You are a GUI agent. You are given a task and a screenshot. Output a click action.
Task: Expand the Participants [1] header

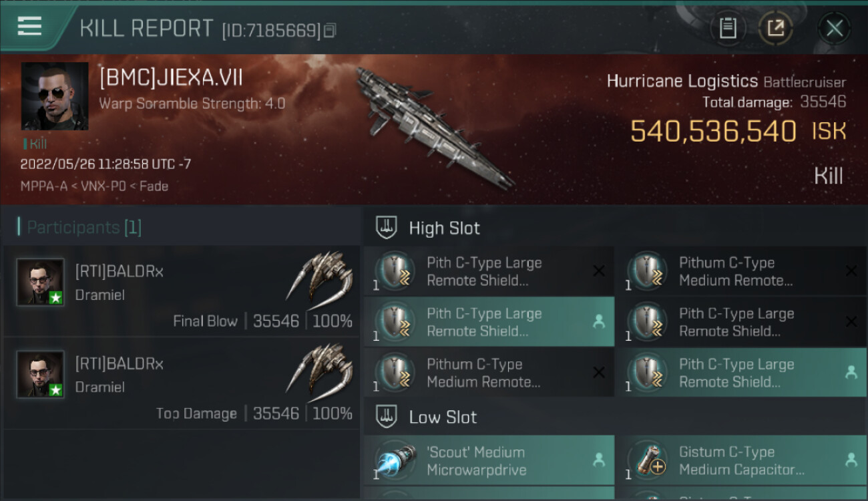80,227
